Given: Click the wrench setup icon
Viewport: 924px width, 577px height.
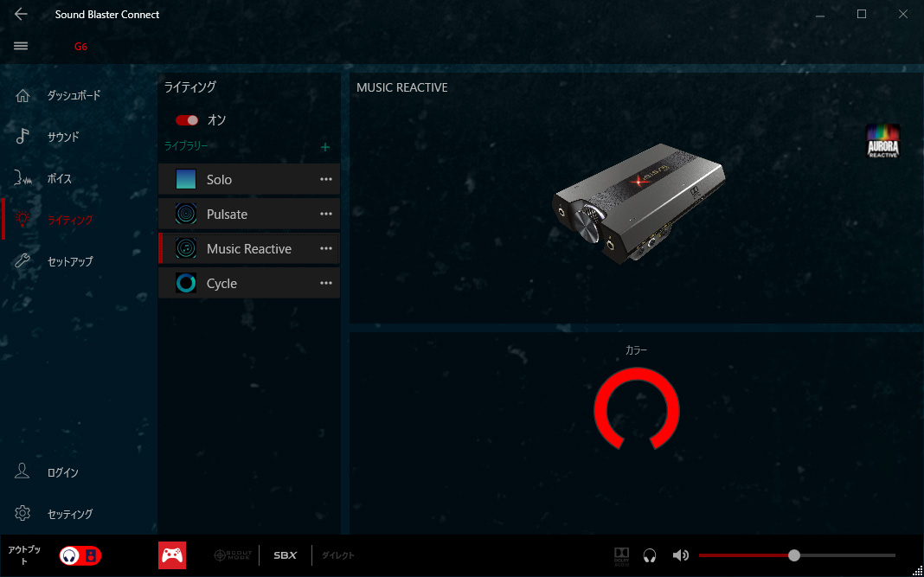Looking at the screenshot, I should point(22,260).
